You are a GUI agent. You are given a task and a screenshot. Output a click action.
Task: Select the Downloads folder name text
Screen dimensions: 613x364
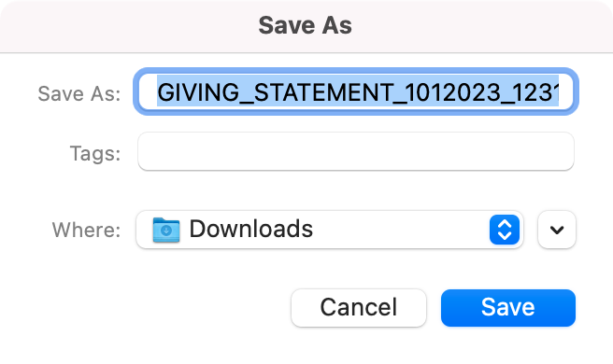coord(251,229)
